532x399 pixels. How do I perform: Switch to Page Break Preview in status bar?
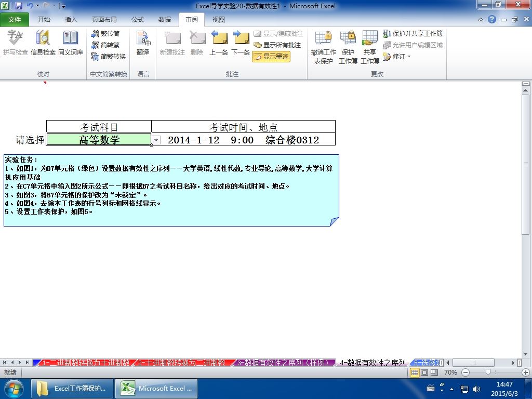point(434,373)
